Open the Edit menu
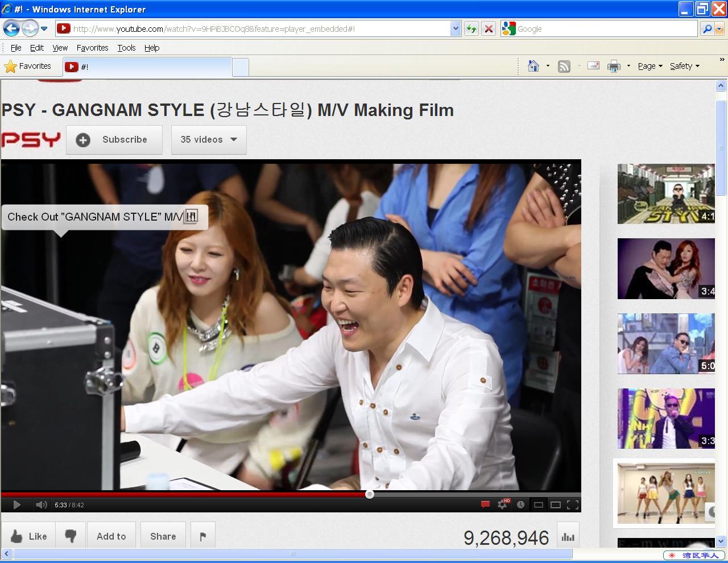 (x=37, y=48)
